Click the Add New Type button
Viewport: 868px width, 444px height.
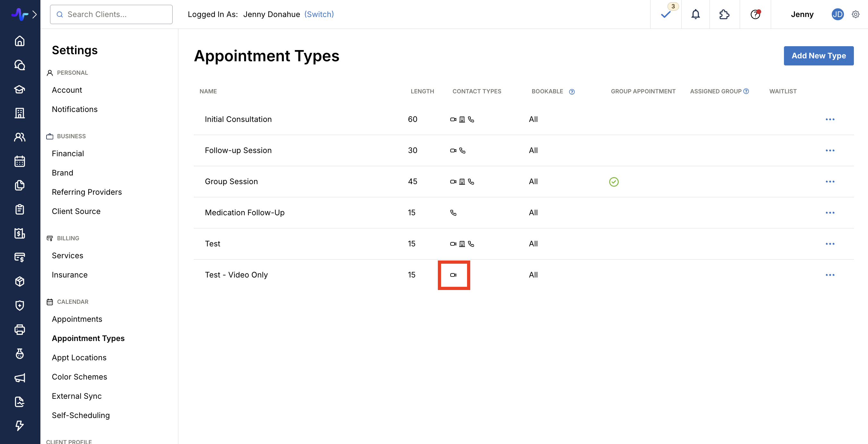click(819, 55)
